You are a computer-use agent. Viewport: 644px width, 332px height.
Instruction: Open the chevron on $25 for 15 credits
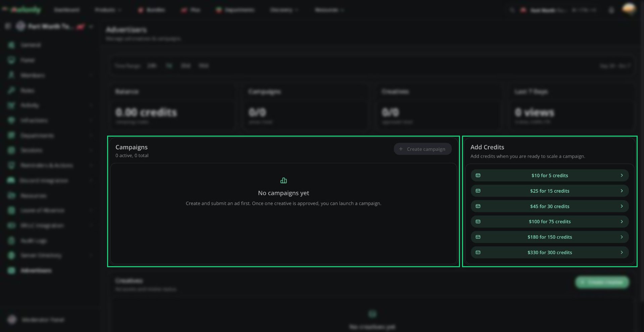pos(622,191)
